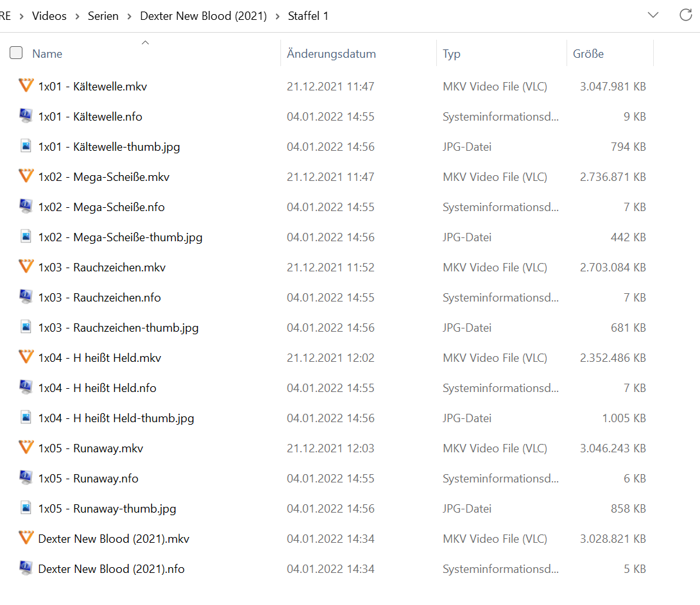Expand the chevron after Videos in breadcrumb
Screen dimensions: 700x605
pos(77,17)
